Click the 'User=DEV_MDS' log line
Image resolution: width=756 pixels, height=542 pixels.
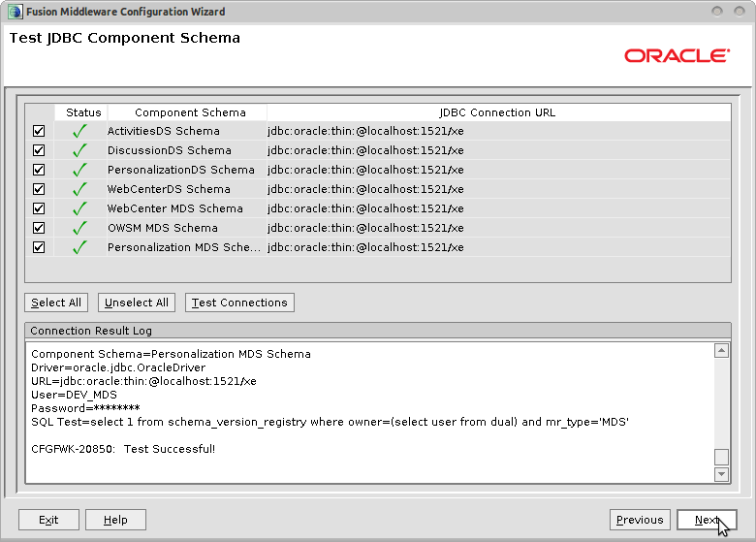click(x=74, y=395)
